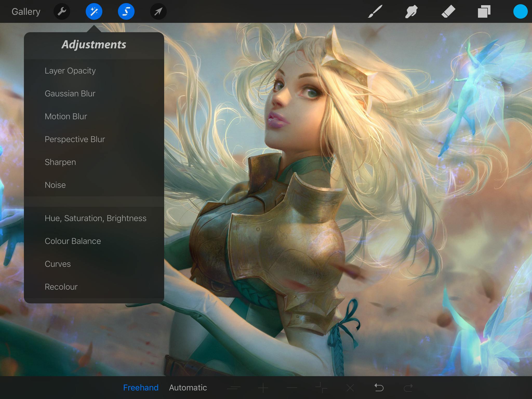The width and height of the screenshot is (532, 399).
Task: Choose the Recolour option
Action: (61, 287)
